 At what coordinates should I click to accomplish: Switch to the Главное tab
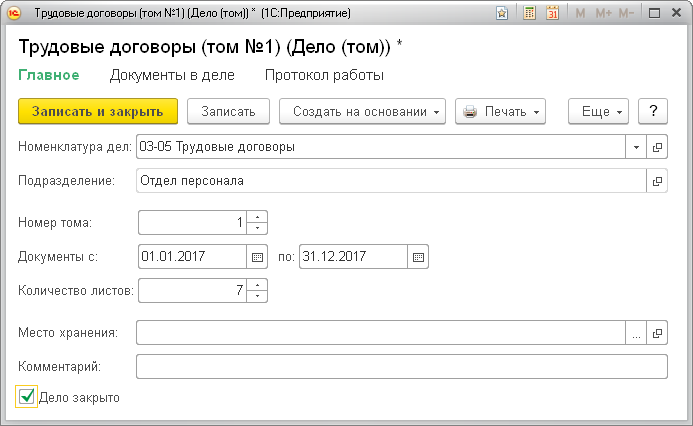[49, 75]
